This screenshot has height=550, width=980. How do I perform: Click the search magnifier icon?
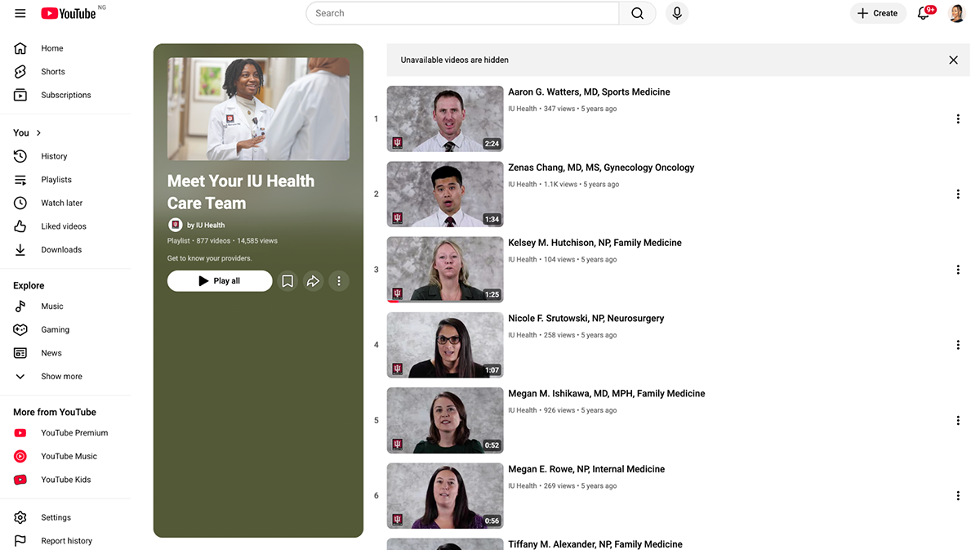tap(637, 13)
